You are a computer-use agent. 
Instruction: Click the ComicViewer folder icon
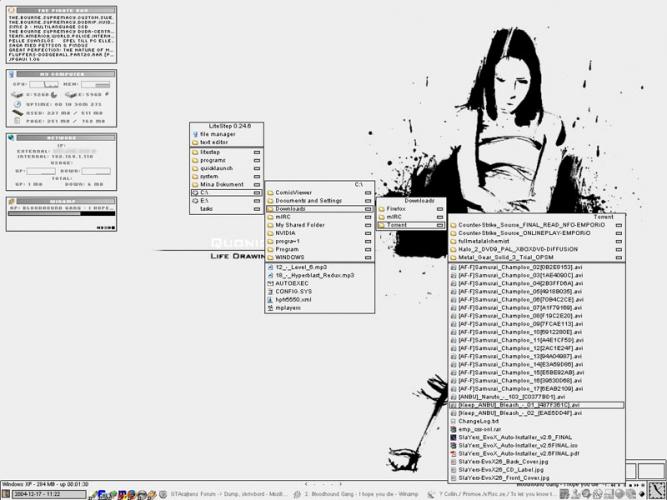tap(270, 193)
